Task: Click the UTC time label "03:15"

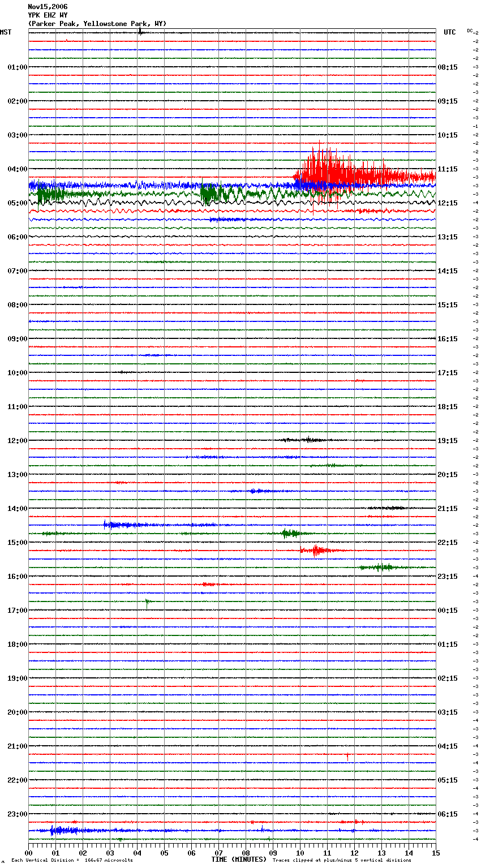Action: pos(448,712)
